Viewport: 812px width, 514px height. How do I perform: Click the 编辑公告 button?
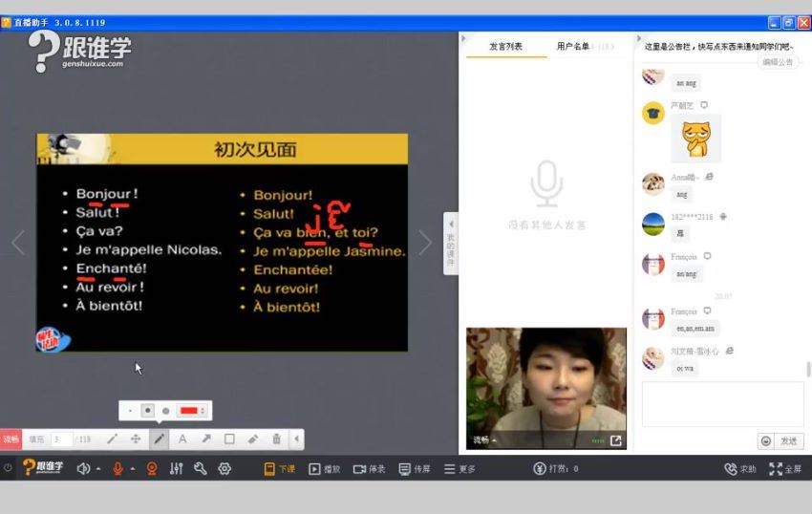pos(778,62)
